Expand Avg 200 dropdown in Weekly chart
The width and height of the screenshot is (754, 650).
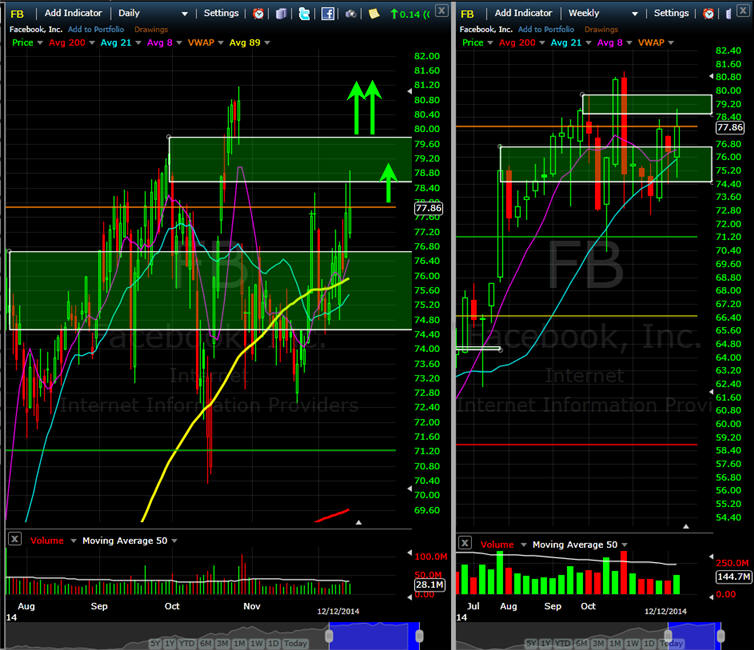[542, 43]
